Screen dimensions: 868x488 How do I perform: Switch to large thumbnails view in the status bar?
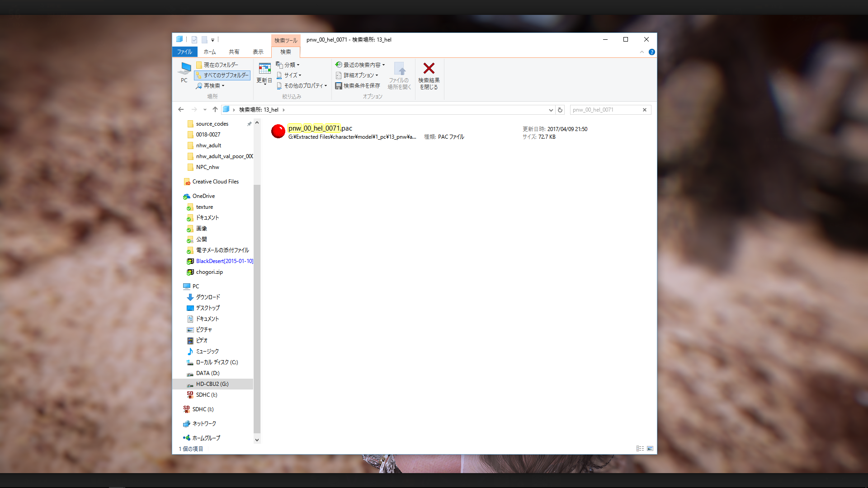[x=650, y=449]
